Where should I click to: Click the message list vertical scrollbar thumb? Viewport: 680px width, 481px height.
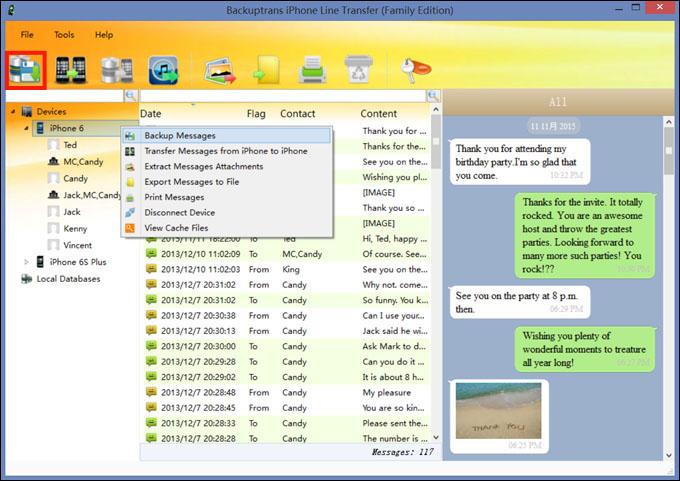pyautogui.click(x=436, y=142)
